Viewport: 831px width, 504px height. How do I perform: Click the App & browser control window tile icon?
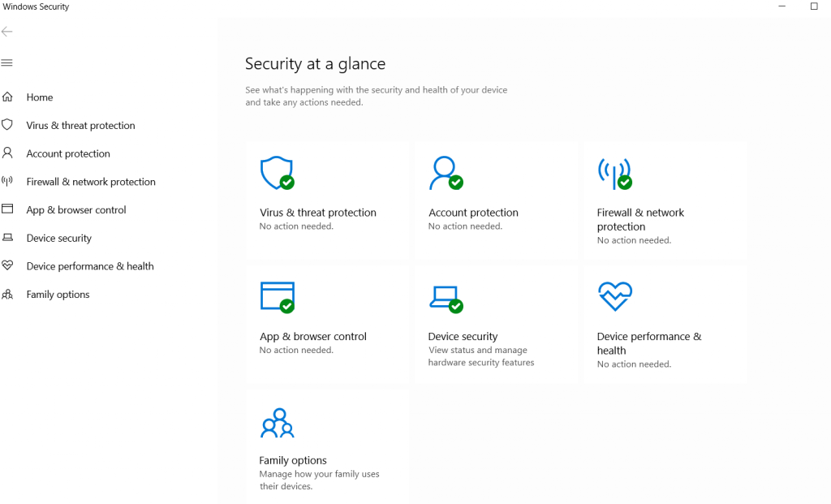277,296
